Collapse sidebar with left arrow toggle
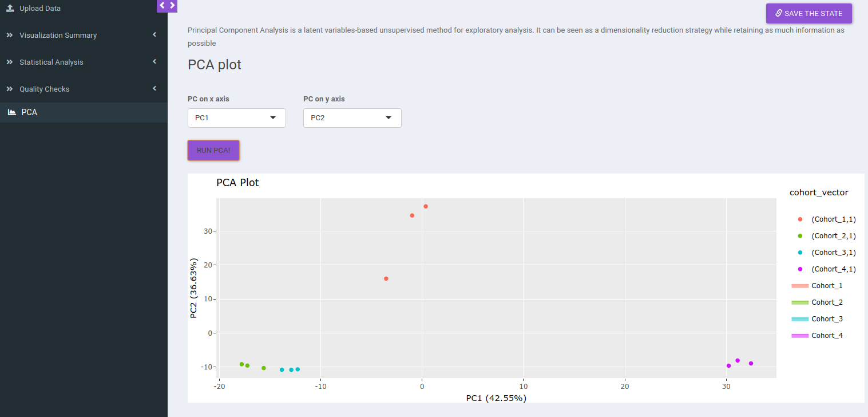The height and width of the screenshot is (417, 868). [162, 5]
